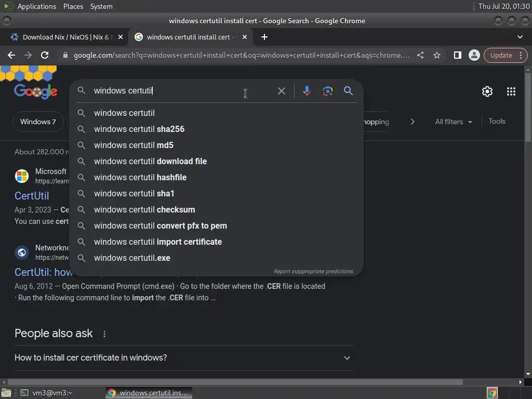This screenshot has height=399, width=532.
Task: Select 'windows certutil sha1' suggestion
Action: point(217,194)
